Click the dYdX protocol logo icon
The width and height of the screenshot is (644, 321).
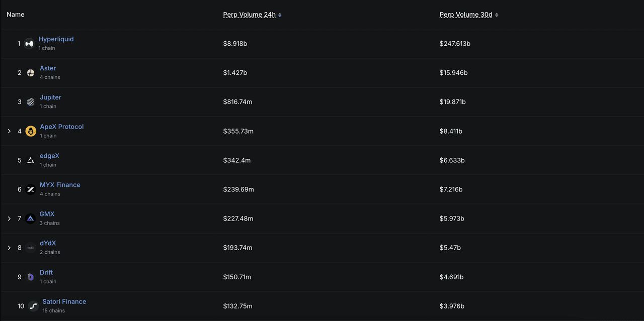(31, 248)
